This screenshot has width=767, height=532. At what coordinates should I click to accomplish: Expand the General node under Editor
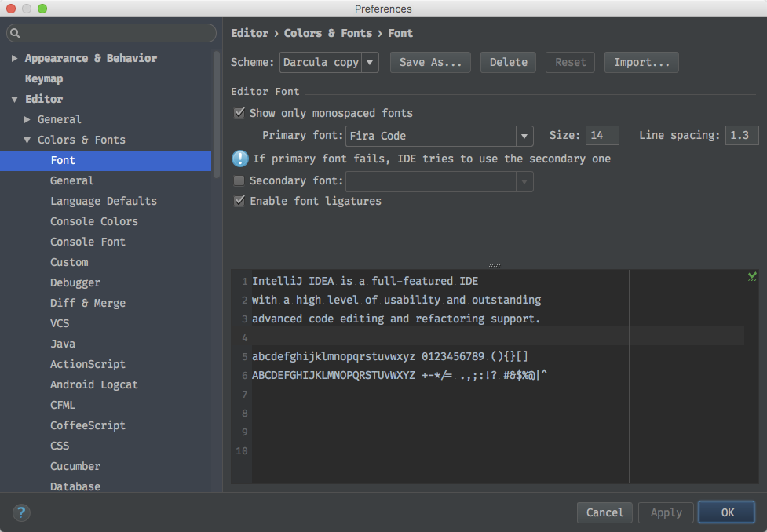coord(27,119)
